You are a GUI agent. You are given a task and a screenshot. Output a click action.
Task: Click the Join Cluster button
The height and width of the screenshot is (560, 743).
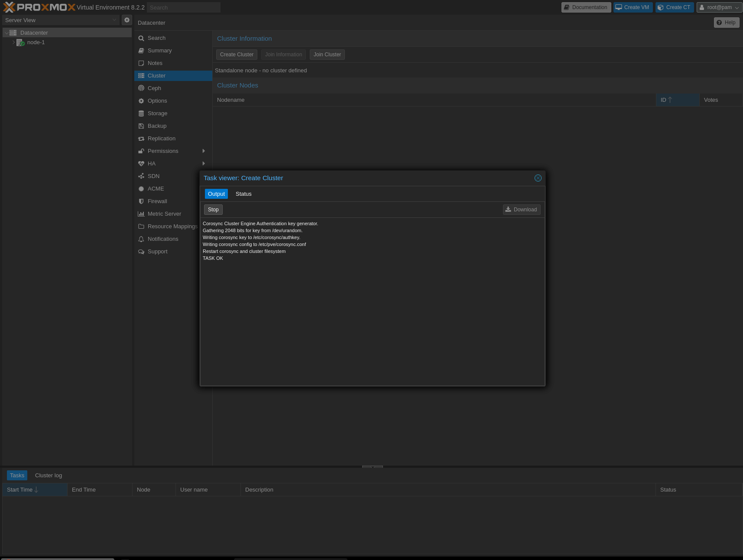pos(327,54)
